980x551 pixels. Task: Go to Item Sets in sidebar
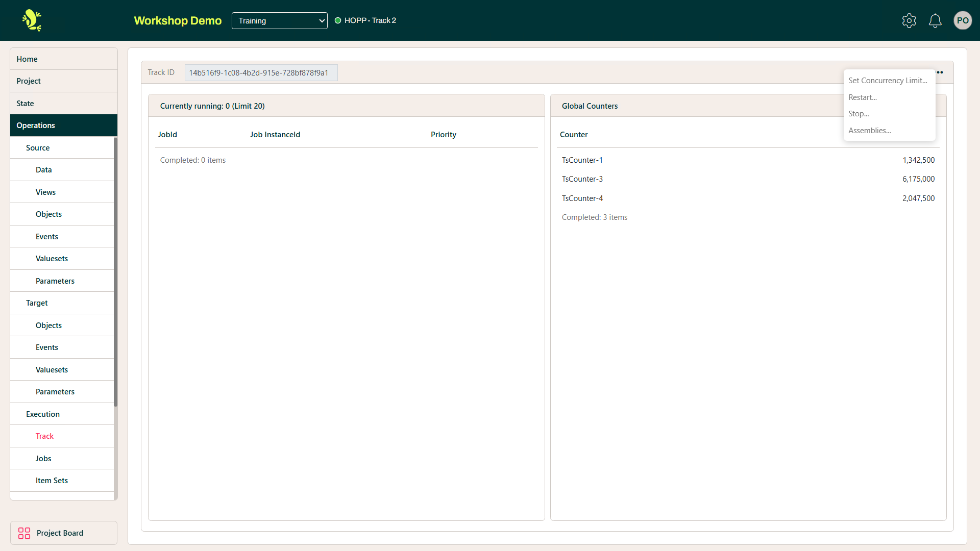(x=52, y=481)
